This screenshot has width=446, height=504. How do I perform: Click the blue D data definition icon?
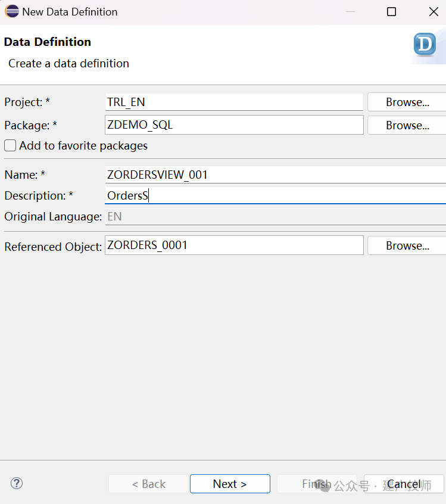(x=425, y=44)
